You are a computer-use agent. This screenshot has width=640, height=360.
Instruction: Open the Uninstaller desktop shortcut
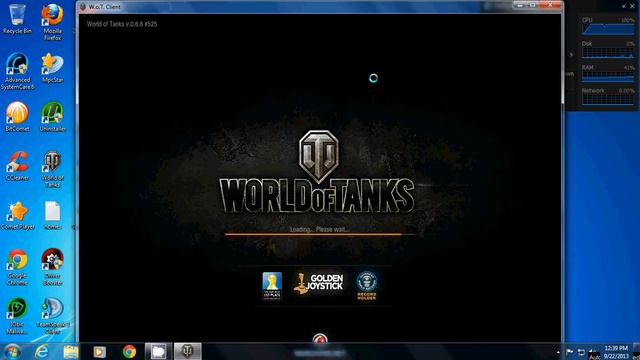click(53, 117)
